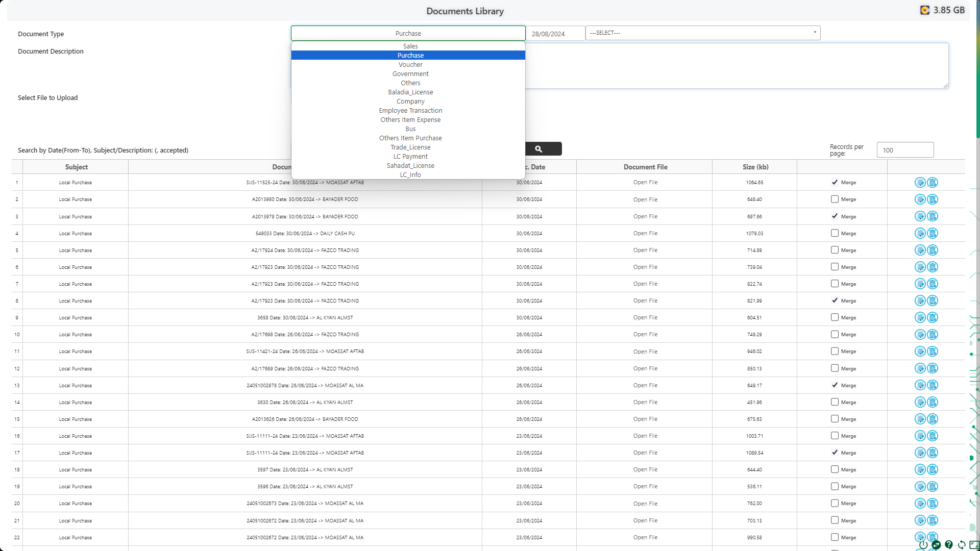Enable Merge for the DAILY CASH PU row
The image size is (980, 551).
(x=835, y=233)
